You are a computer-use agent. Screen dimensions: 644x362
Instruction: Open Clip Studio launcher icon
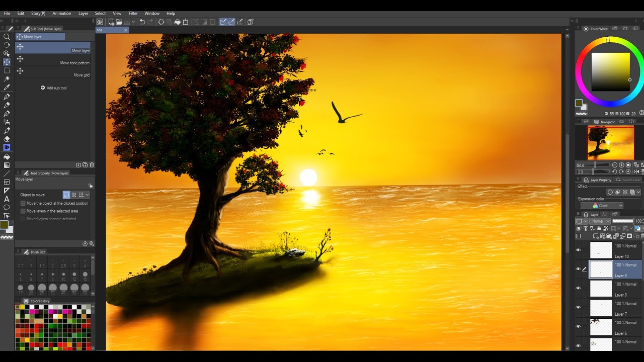click(x=100, y=22)
